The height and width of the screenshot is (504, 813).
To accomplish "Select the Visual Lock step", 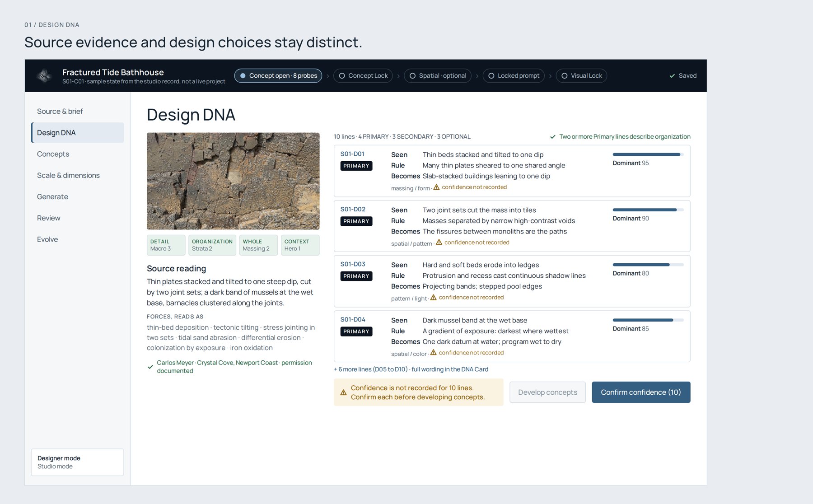I will tap(581, 76).
